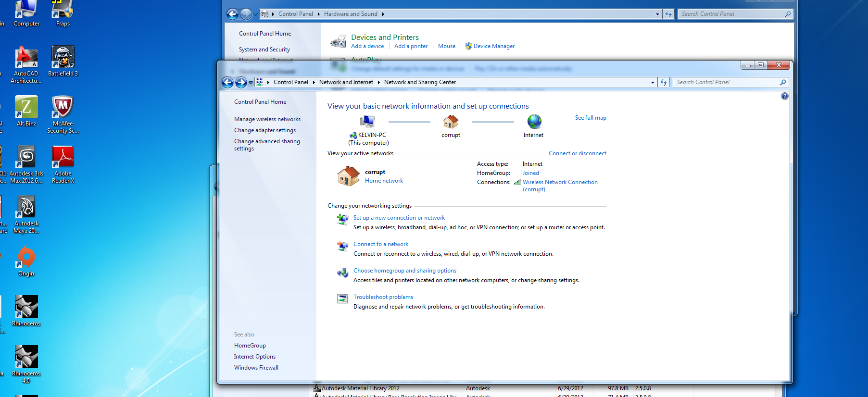Click the back arrow in the Hardware and Sound window
The image size is (868, 397).
tap(232, 14)
